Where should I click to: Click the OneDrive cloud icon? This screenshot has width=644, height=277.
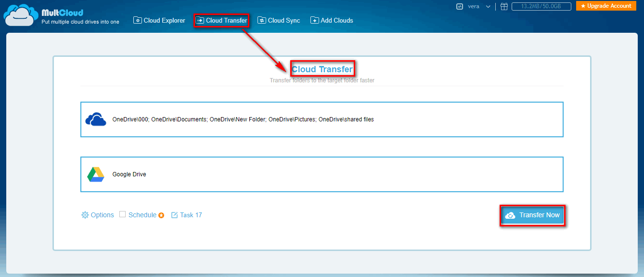click(x=95, y=119)
